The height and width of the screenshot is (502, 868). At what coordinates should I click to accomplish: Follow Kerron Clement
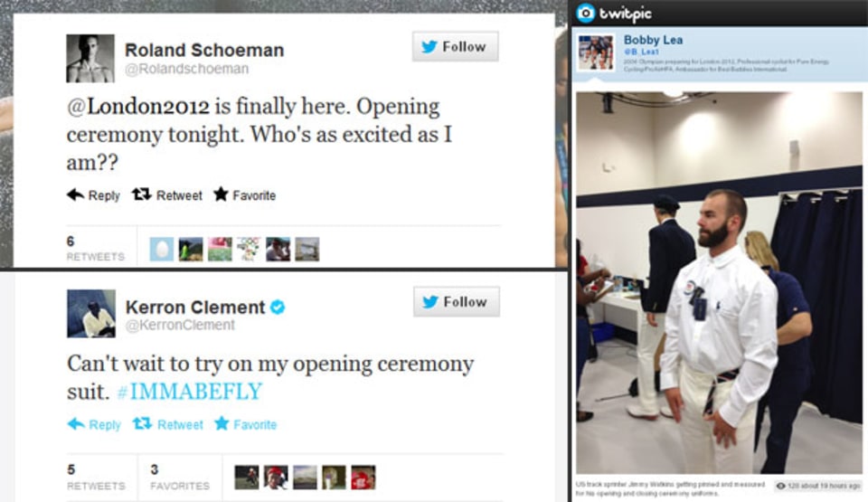456,302
